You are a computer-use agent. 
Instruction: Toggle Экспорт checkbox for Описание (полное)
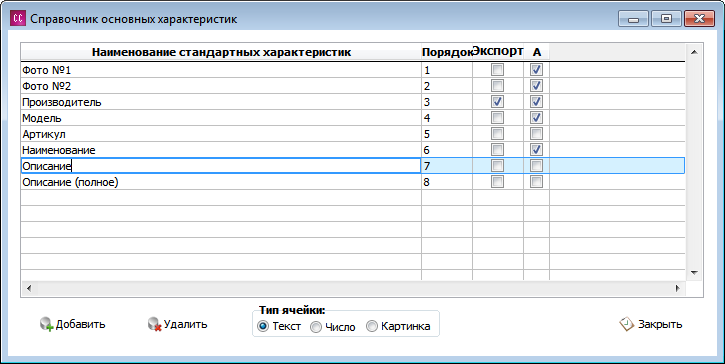click(x=498, y=182)
